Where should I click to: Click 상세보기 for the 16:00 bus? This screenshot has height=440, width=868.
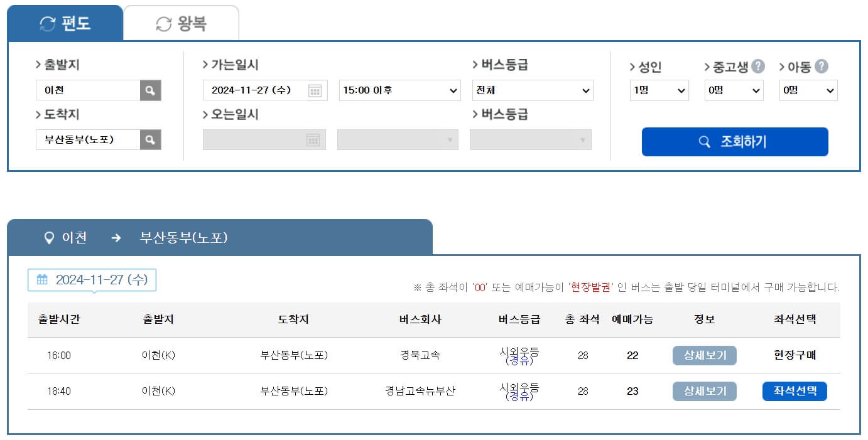[705, 355]
